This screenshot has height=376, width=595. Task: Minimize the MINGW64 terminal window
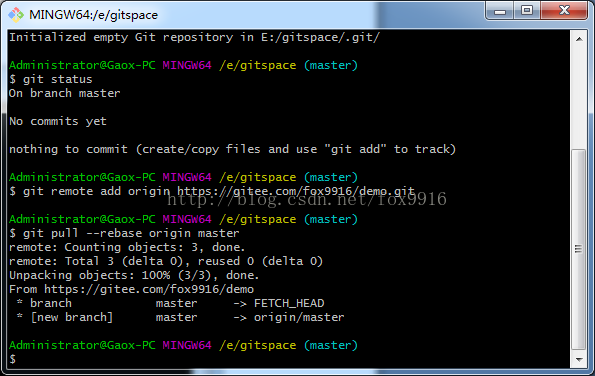coord(499,11)
